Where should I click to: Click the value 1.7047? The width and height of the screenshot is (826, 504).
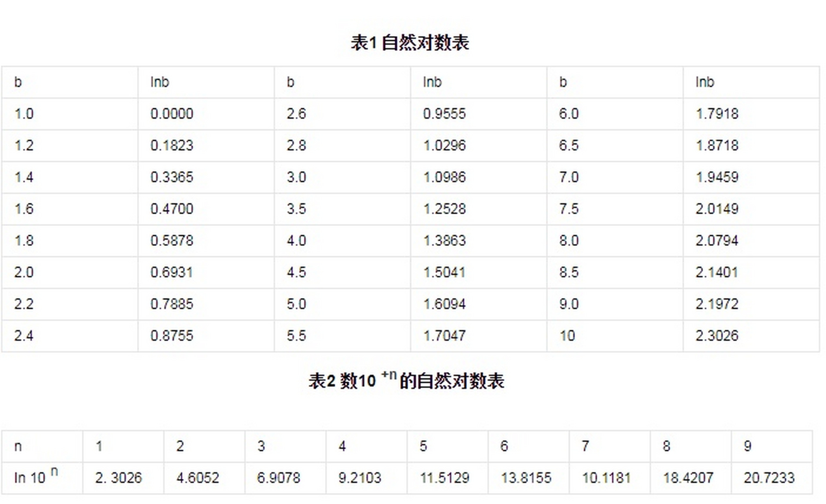tap(444, 336)
